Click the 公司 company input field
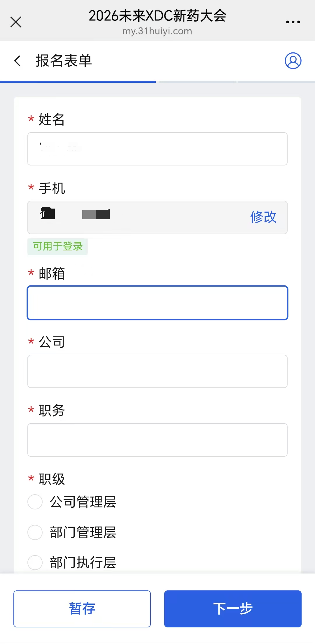This screenshot has height=644, width=315. coord(157,371)
